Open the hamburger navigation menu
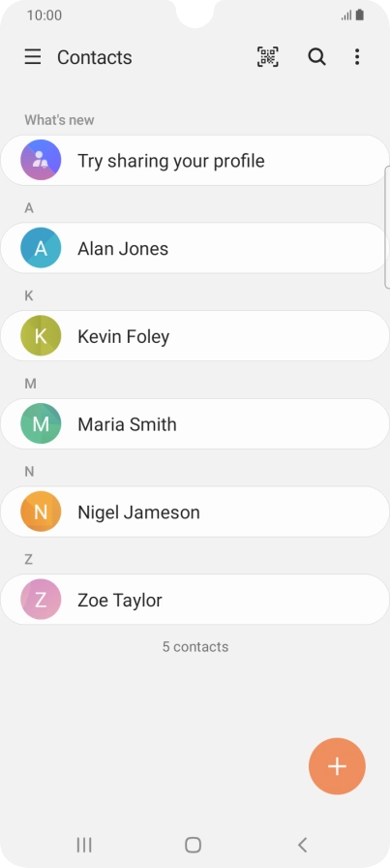Viewport: 390px width, 868px height. pyautogui.click(x=33, y=57)
